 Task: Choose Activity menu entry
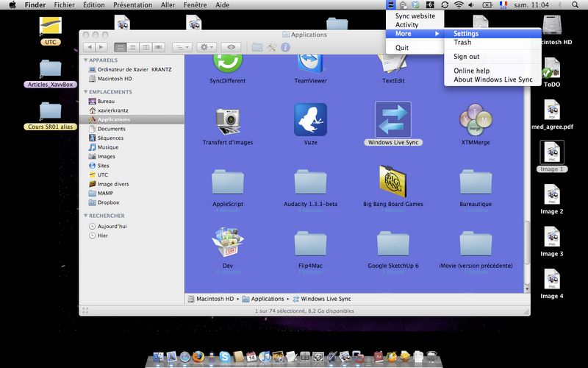coord(415,24)
